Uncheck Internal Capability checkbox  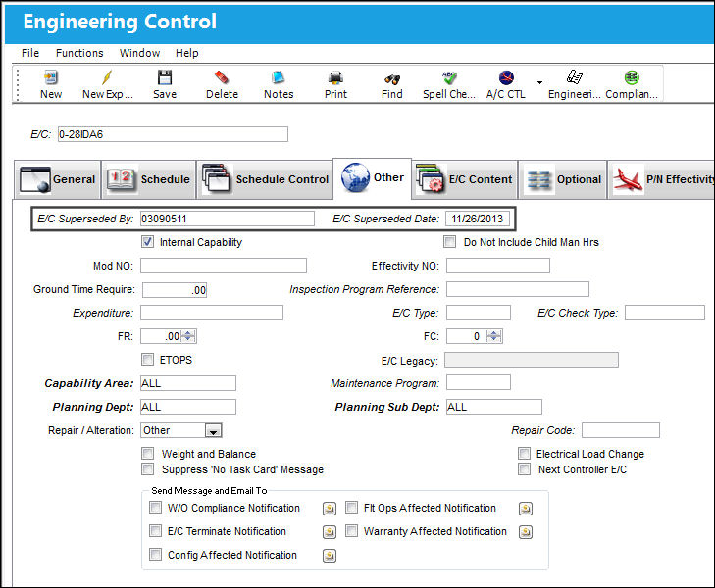click(x=147, y=242)
